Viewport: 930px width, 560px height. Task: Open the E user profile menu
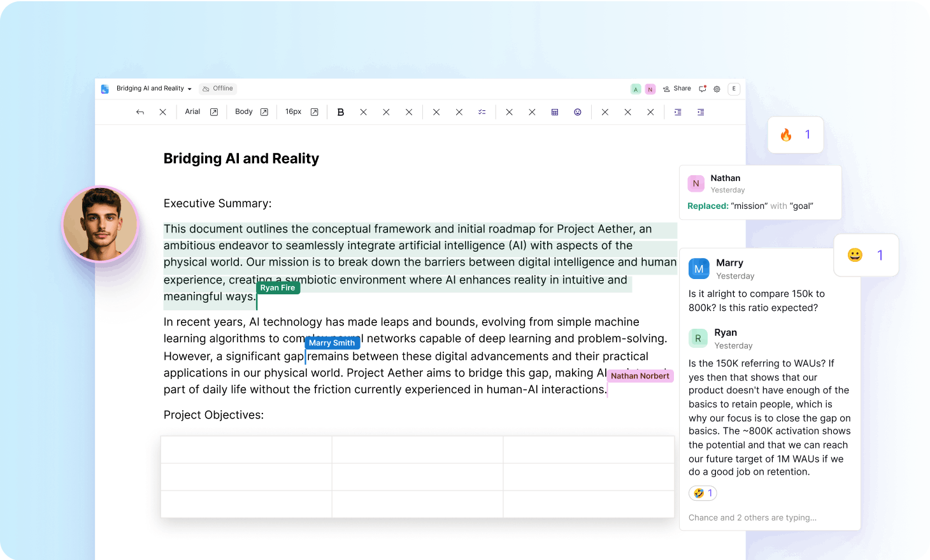[734, 89]
